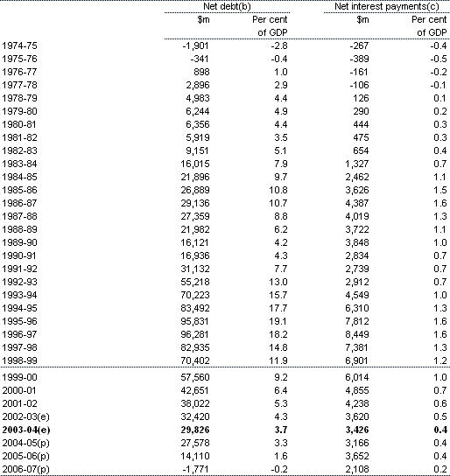Select the 1990-91 row label
This screenshot has width=450, height=476.
[19, 255]
